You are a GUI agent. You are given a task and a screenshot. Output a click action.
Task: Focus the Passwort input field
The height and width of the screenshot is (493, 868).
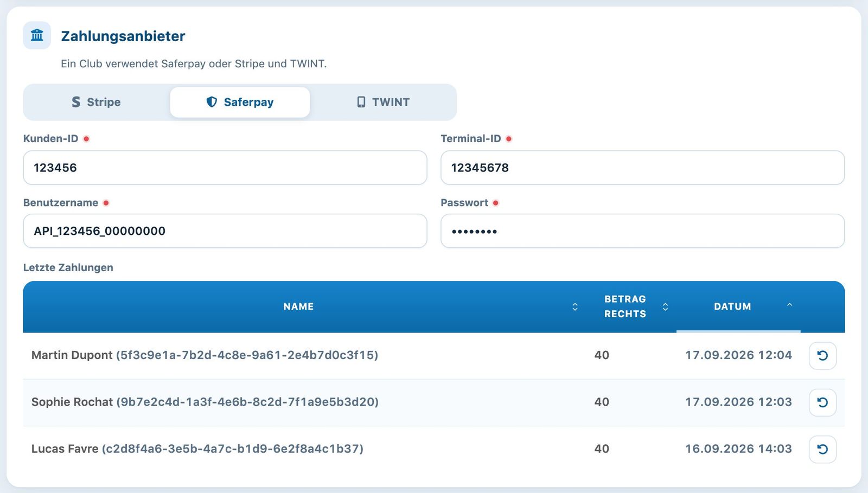pyautogui.click(x=642, y=231)
